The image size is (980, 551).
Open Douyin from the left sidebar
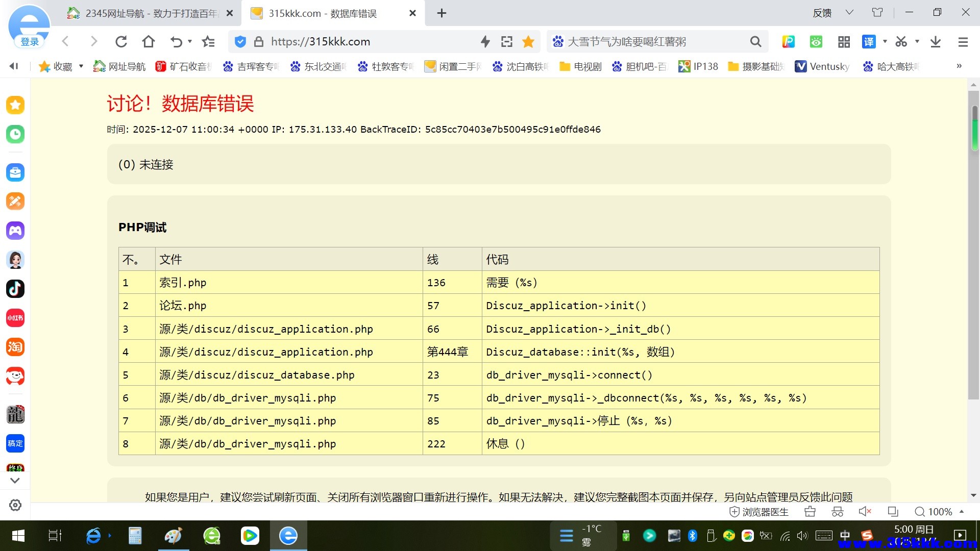15,289
